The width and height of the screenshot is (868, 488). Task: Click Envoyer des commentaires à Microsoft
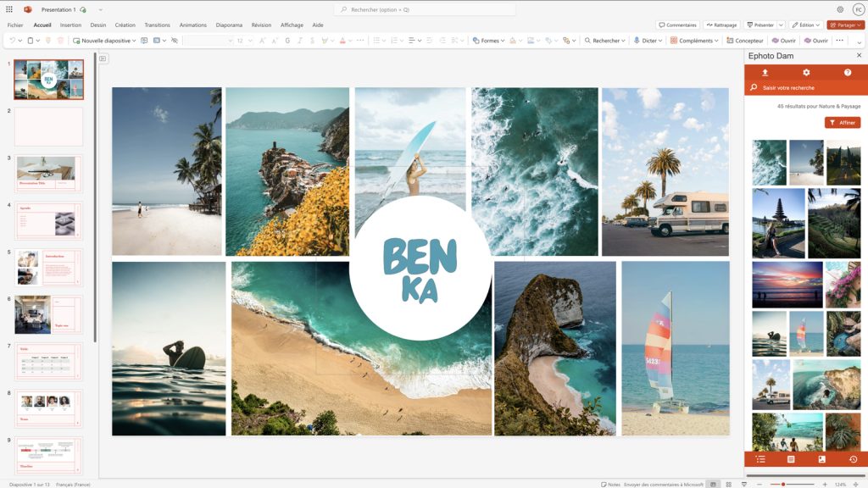pyautogui.click(x=663, y=484)
